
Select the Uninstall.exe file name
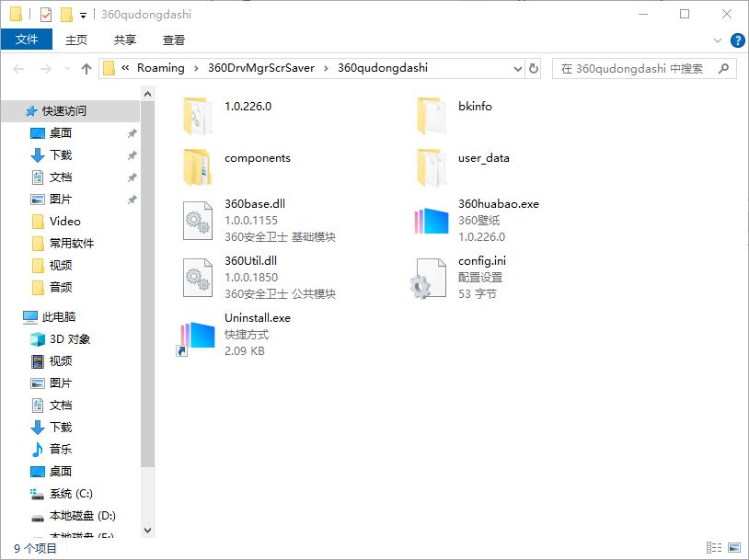click(x=258, y=318)
